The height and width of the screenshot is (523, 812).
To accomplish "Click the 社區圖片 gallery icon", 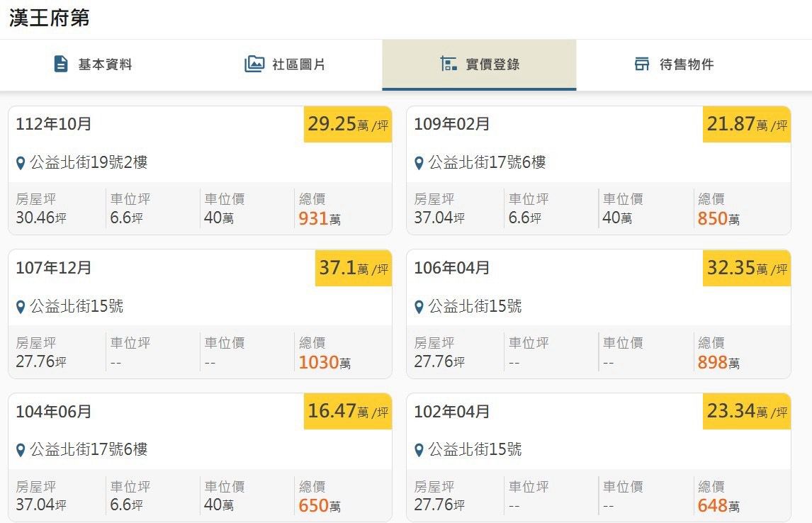I will click(x=254, y=64).
